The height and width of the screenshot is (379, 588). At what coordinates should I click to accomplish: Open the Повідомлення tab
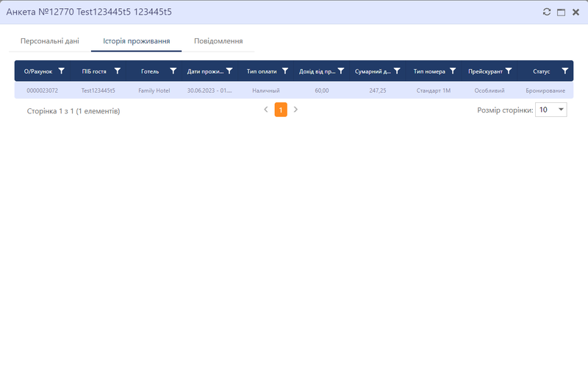pyautogui.click(x=218, y=41)
